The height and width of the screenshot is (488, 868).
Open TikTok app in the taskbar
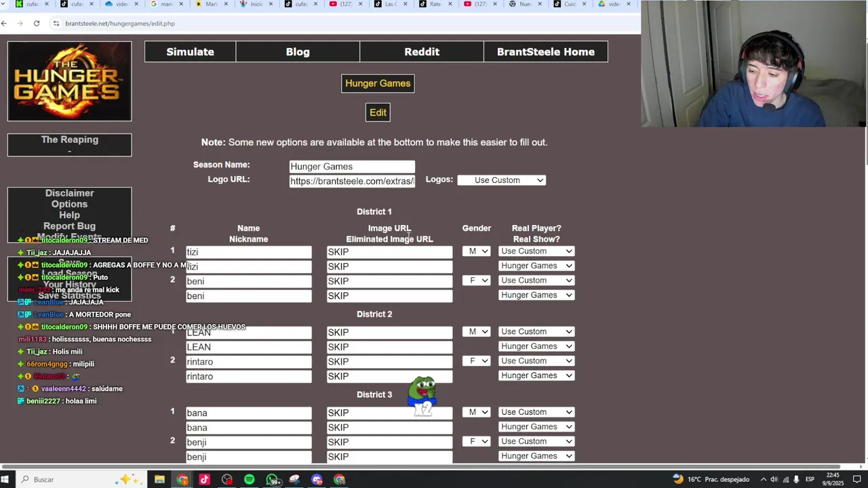click(204, 479)
